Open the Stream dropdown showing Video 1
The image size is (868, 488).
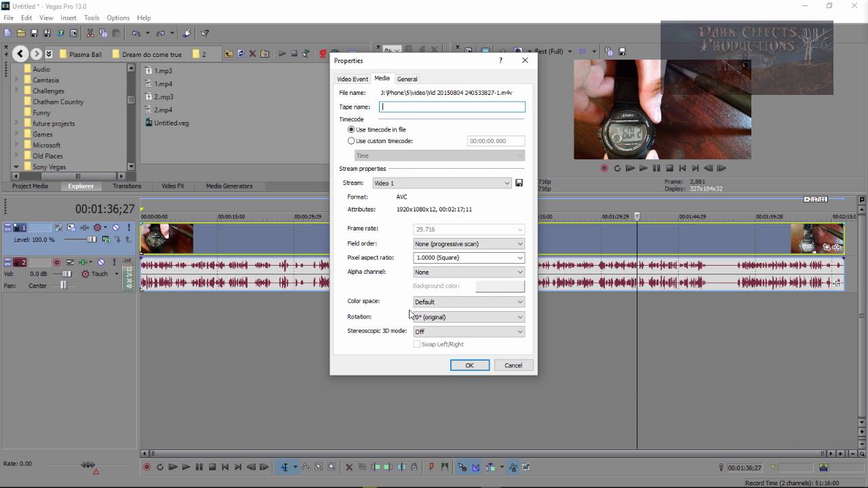[x=441, y=183]
